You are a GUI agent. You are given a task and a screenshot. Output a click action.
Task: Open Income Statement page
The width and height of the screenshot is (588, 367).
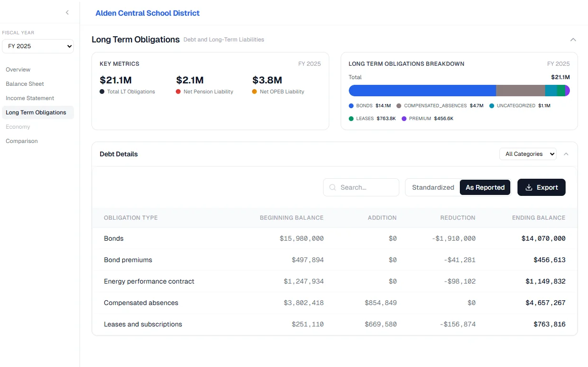point(30,98)
